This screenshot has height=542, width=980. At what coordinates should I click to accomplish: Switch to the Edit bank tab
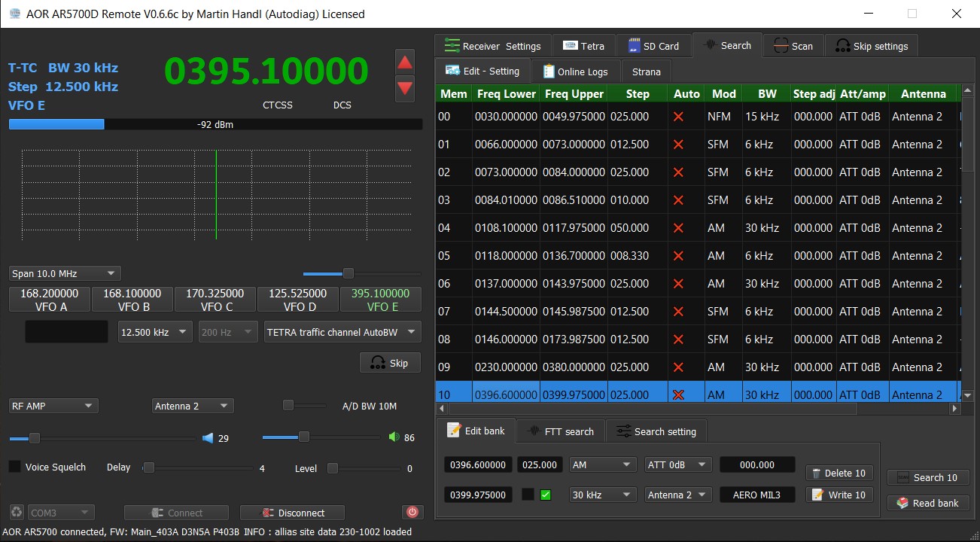[x=476, y=431]
